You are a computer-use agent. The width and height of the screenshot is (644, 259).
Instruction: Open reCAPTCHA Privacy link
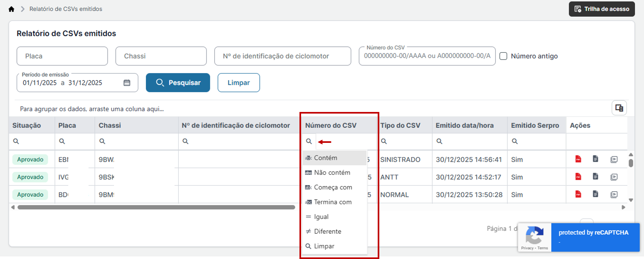pos(527,248)
